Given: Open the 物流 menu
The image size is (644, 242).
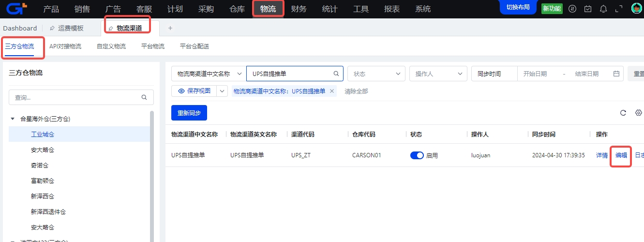Looking at the screenshot, I should click(268, 9).
